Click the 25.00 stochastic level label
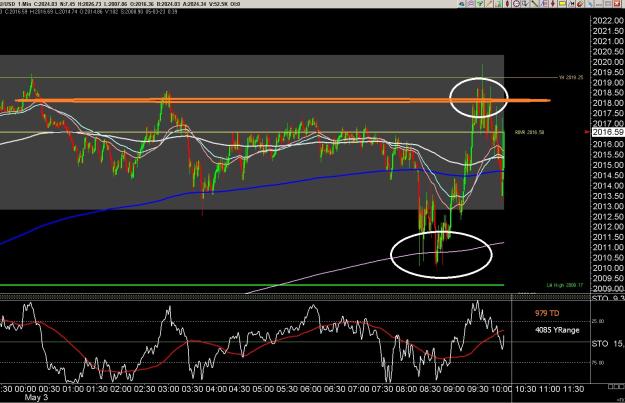625x403 pixels. 599,321
